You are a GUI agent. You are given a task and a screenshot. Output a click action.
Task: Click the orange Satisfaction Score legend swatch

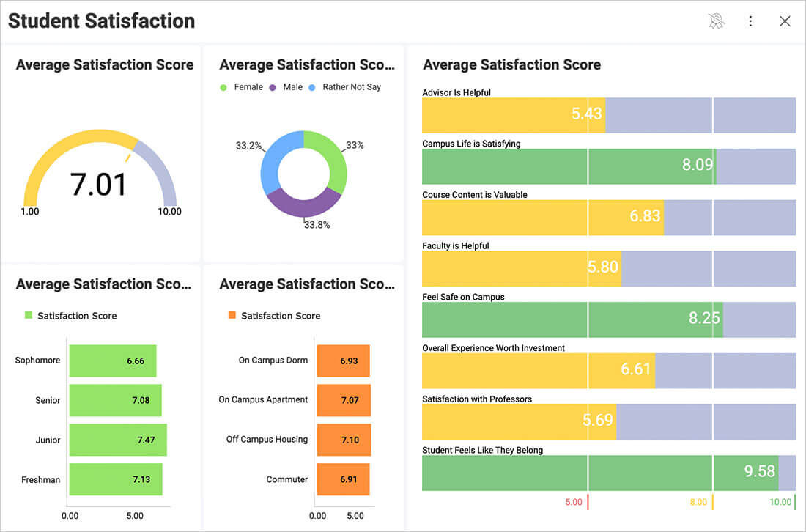232,315
